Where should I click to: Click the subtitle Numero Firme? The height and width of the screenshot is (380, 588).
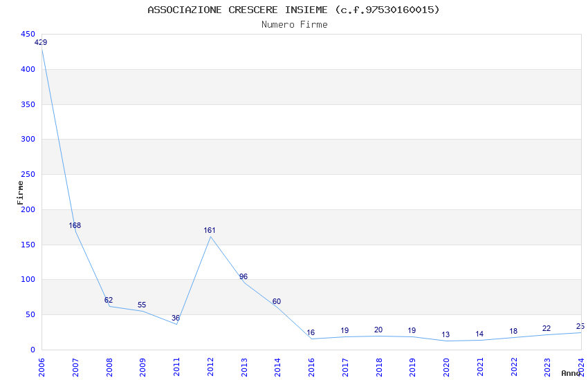295,25
